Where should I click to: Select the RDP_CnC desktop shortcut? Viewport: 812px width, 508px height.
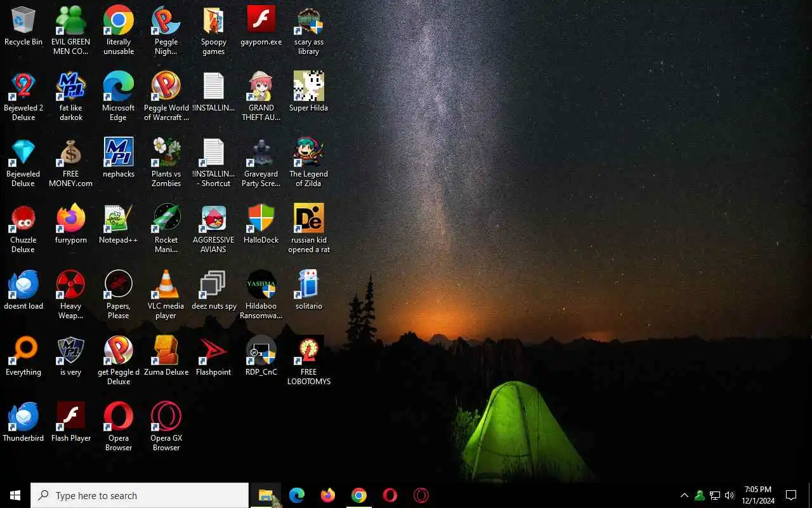[x=261, y=356]
